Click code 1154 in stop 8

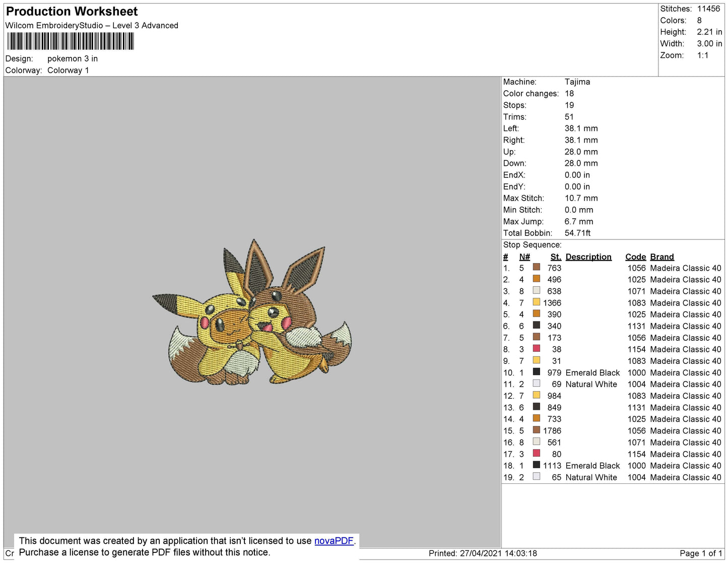click(636, 349)
